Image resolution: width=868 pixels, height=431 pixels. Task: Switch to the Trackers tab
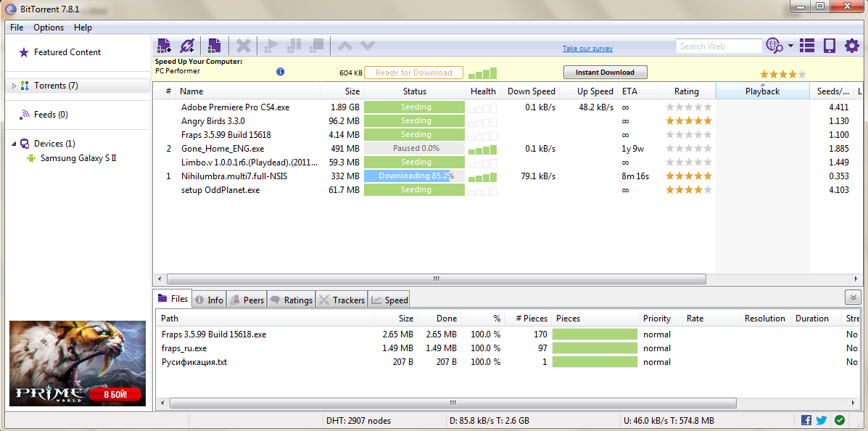pos(342,300)
